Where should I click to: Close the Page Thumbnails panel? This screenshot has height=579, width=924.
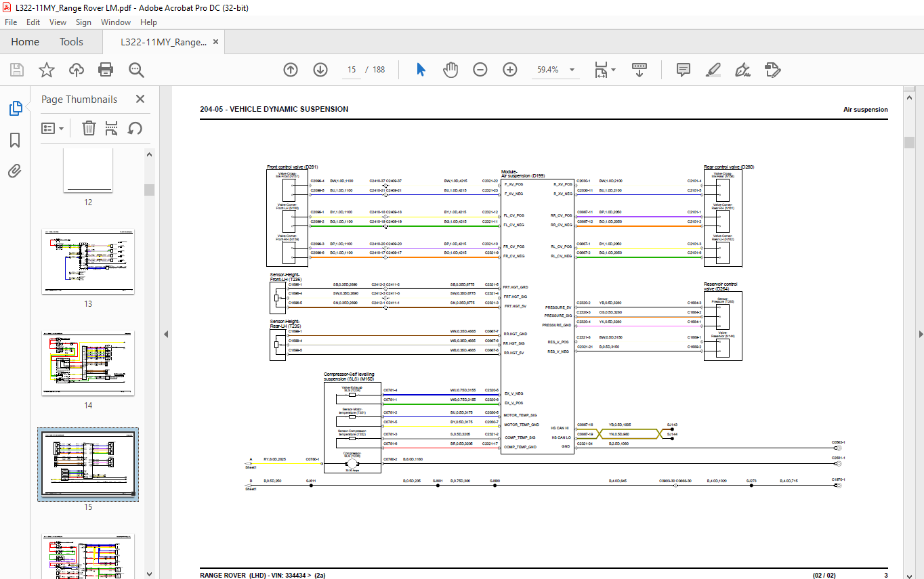[140, 99]
